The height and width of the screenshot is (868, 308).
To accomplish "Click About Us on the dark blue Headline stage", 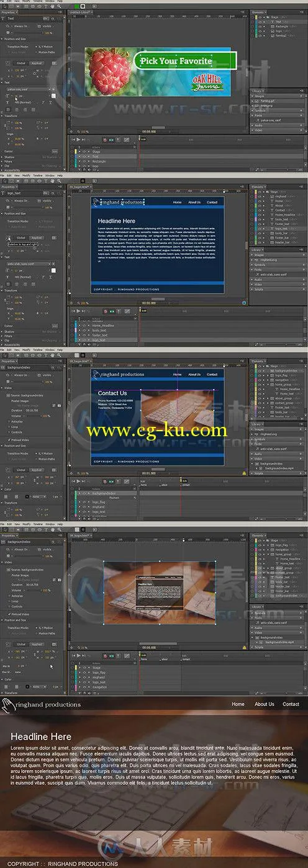I will [x=194, y=202].
